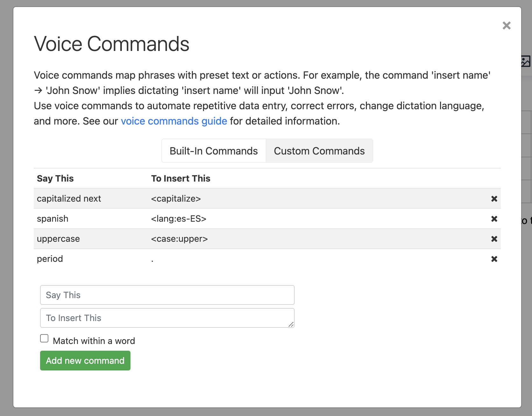Close the Voice Commands dialog
This screenshot has height=416, width=532.
tap(506, 25)
